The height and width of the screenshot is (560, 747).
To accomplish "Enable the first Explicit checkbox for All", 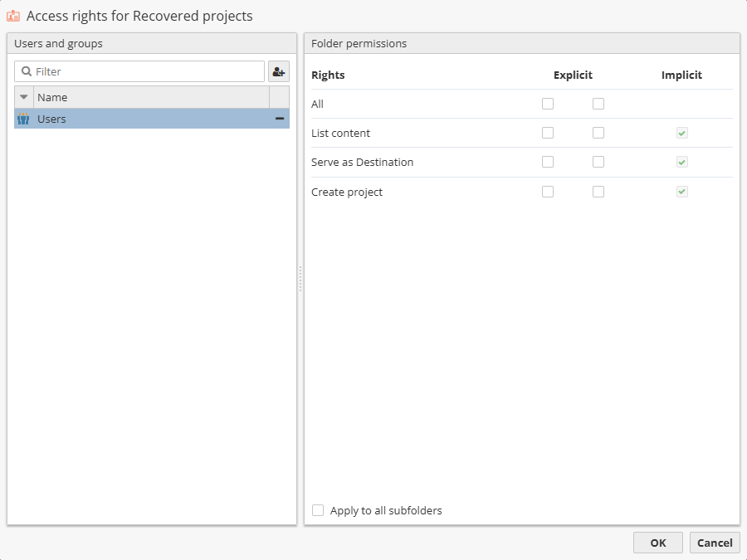I will click(547, 104).
